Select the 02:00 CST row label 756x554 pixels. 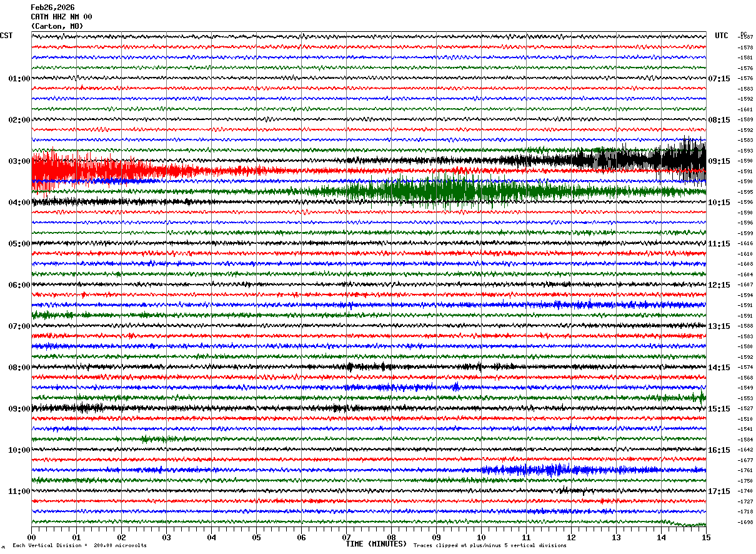(19, 120)
